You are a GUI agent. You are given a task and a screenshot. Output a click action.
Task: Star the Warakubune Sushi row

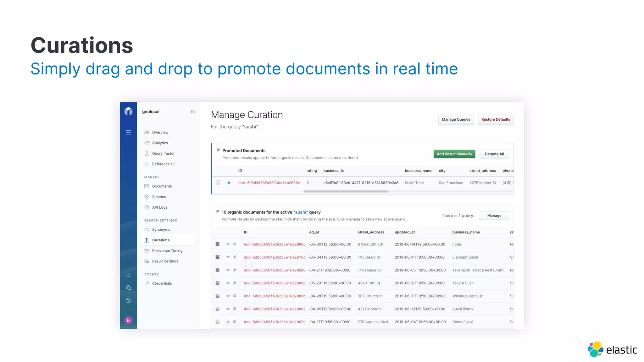tap(228, 296)
